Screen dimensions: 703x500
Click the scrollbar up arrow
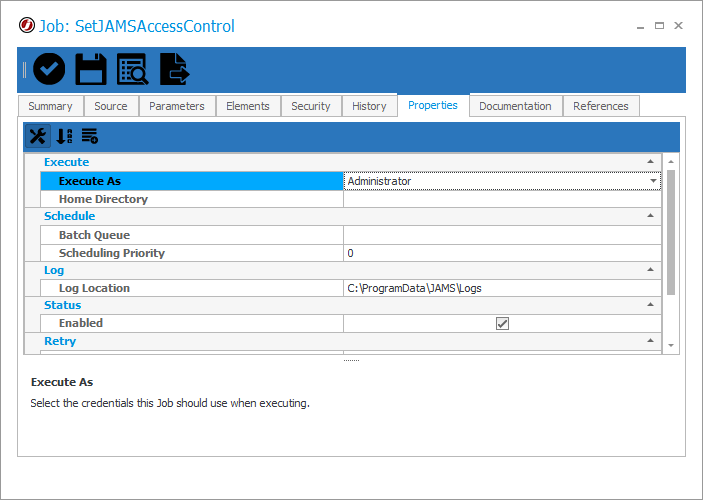click(x=671, y=161)
